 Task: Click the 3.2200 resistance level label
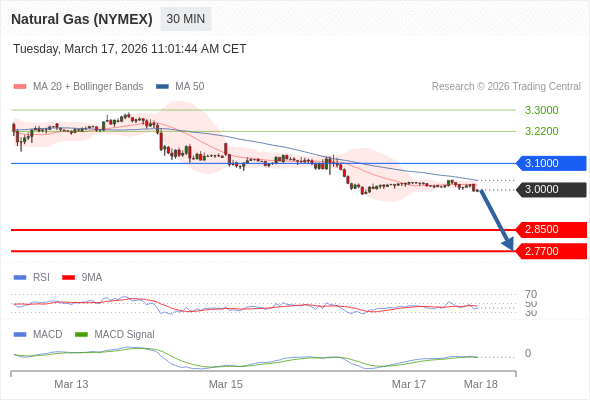[x=541, y=131]
